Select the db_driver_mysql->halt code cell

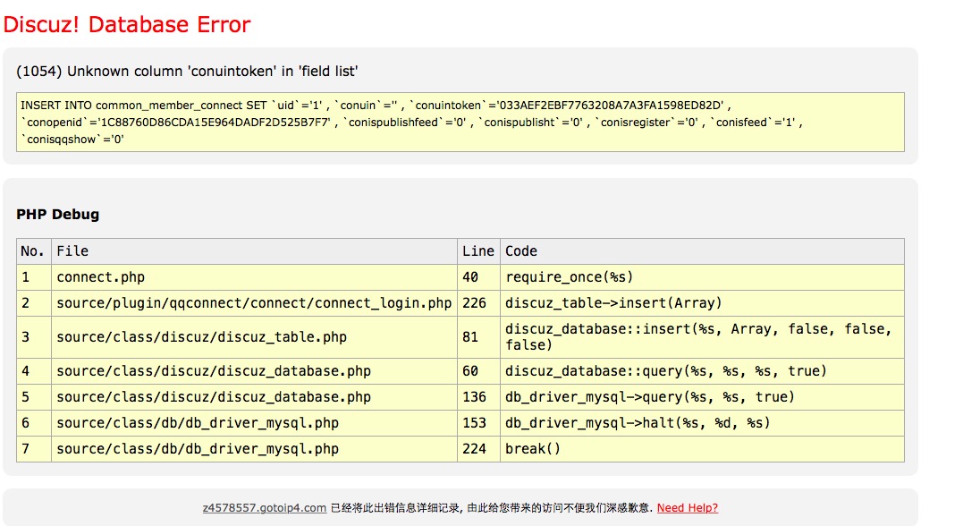click(638, 422)
